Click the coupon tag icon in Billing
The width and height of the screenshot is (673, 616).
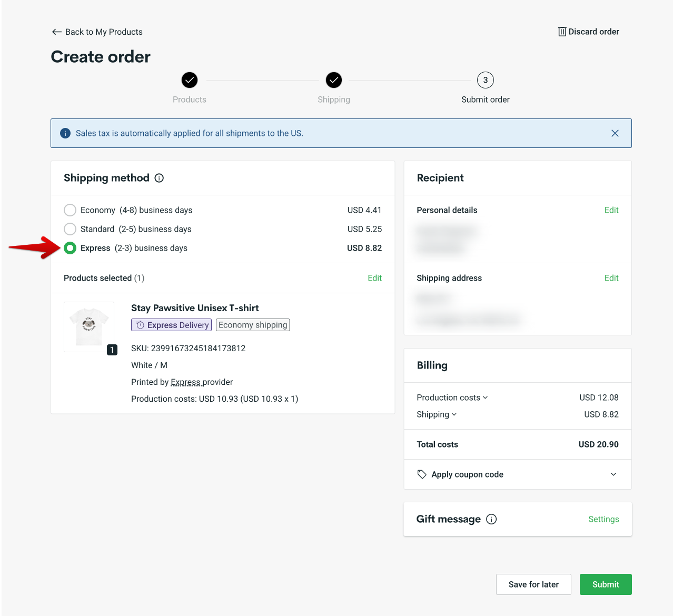(x=422, y=474)
